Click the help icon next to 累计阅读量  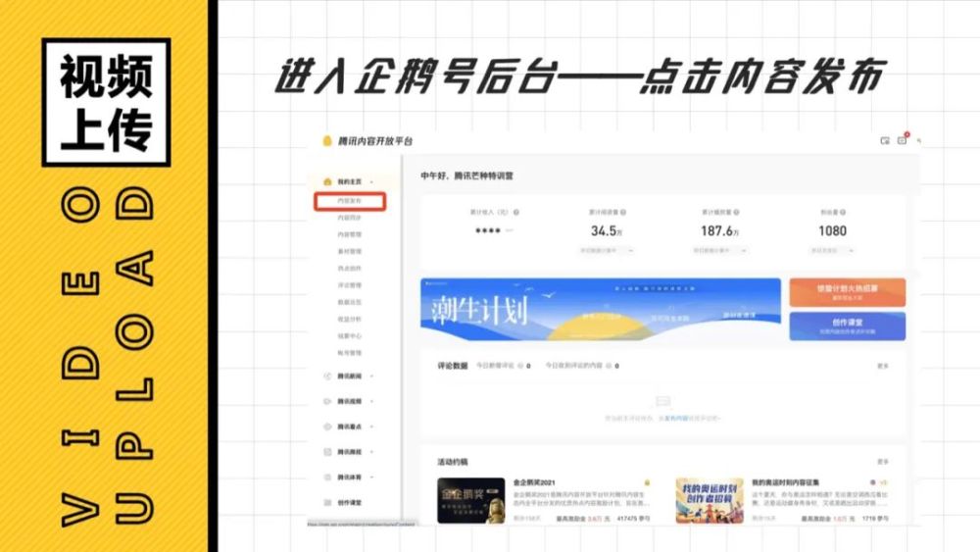[x=623, y=212]
